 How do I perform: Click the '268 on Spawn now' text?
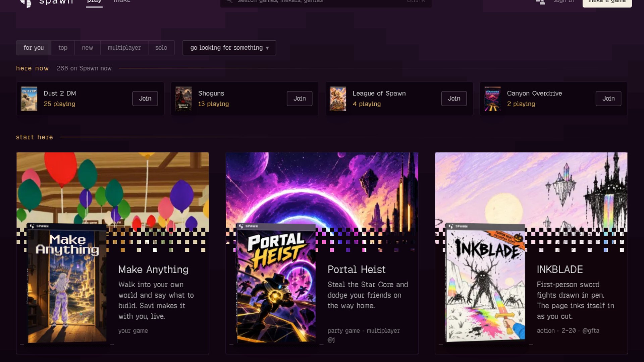pyautogui.click(x=84, y=68)
